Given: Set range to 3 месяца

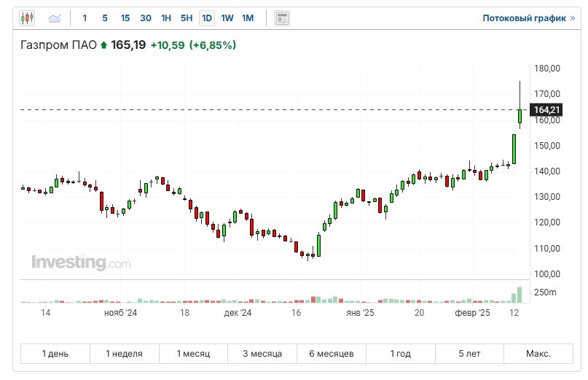Looking at the screenshot, I should [262, 354].
